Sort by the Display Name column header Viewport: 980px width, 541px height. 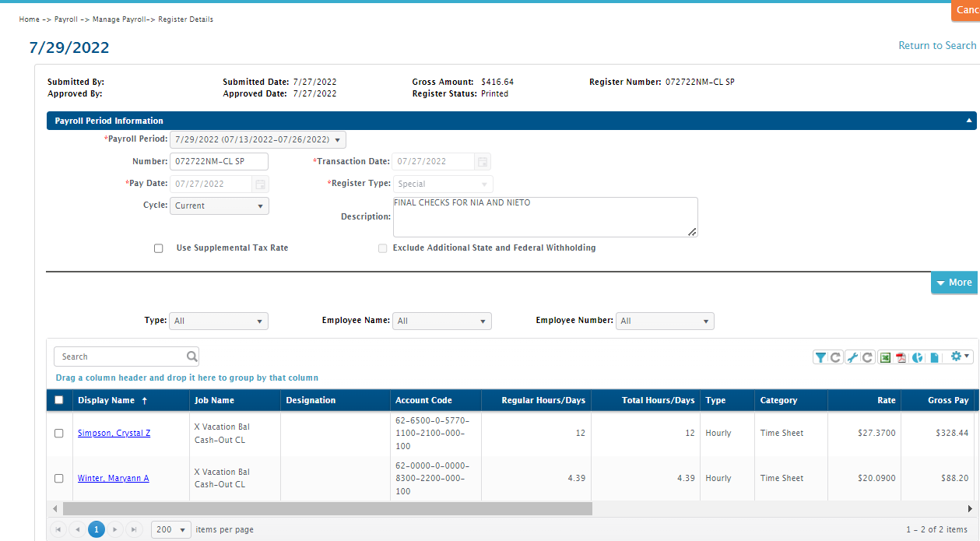106,400
